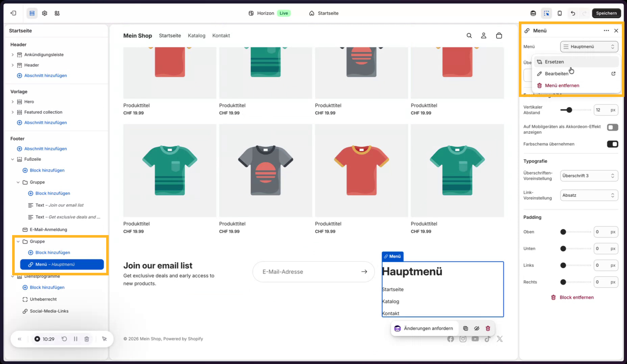Screen dimensions: 627x364
Task: Expand the Hero section in the tree
Action: (x=12, y=102)
